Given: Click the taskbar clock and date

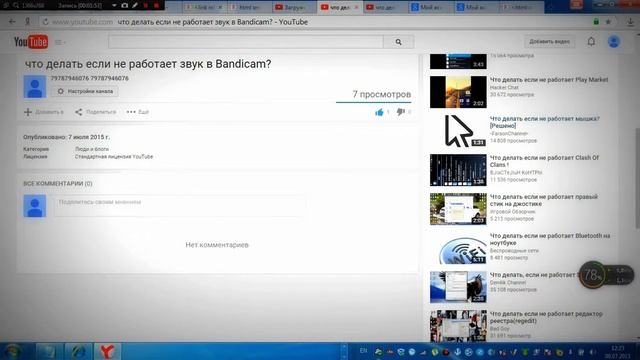Looking at the screenshot, I should point(618,352).
